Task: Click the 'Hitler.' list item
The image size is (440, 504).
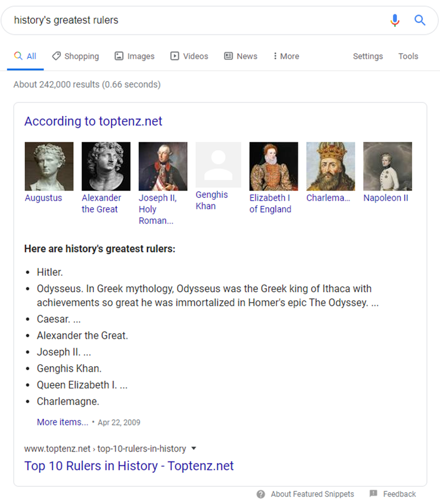Action: 50,272
